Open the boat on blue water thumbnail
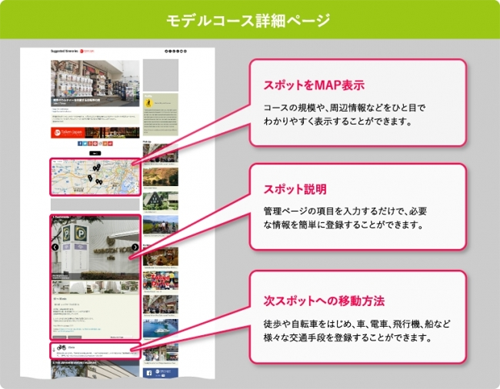Viewport: 500px width, 389px height. (x=161, y=328)
